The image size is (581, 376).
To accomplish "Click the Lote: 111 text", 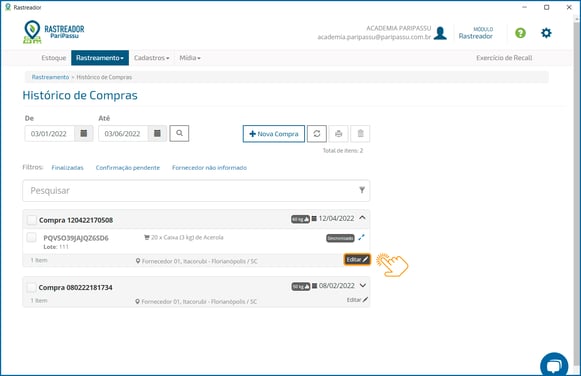I will (56, 247).
